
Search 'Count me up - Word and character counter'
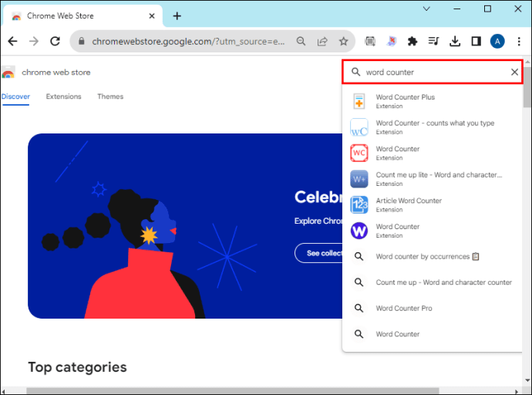click(433, 282)
